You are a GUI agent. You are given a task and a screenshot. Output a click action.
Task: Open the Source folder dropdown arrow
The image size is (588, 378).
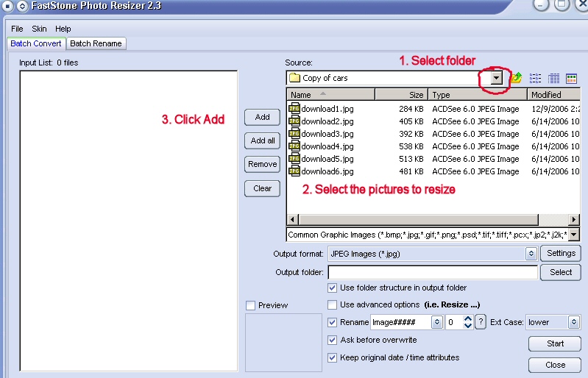(x=497, y=78)
